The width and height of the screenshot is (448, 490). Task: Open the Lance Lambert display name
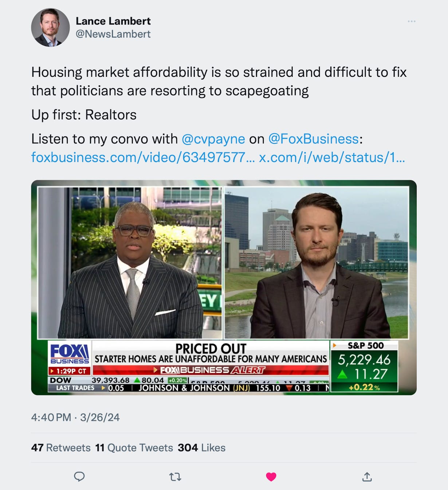pyautogui.click(x=113, y=21)
